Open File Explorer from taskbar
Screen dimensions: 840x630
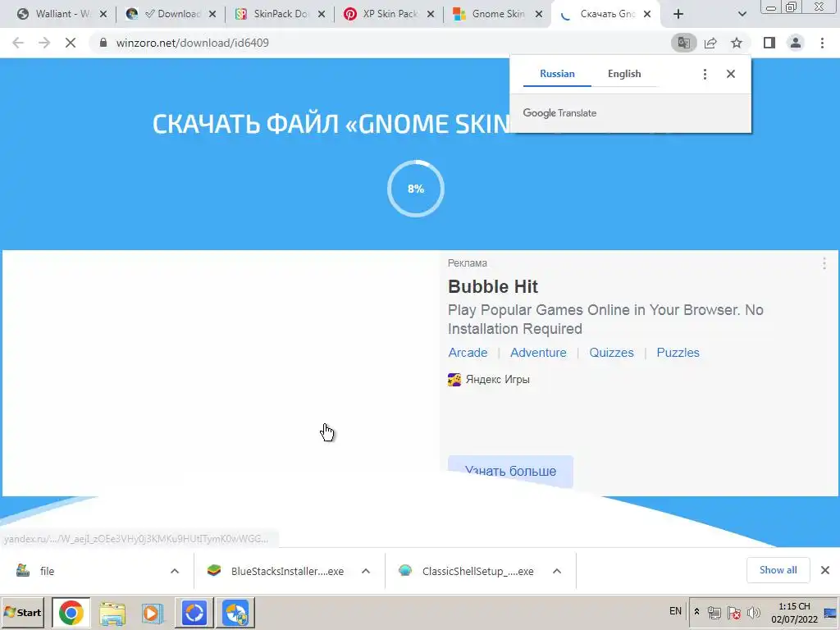pos(112,613)
